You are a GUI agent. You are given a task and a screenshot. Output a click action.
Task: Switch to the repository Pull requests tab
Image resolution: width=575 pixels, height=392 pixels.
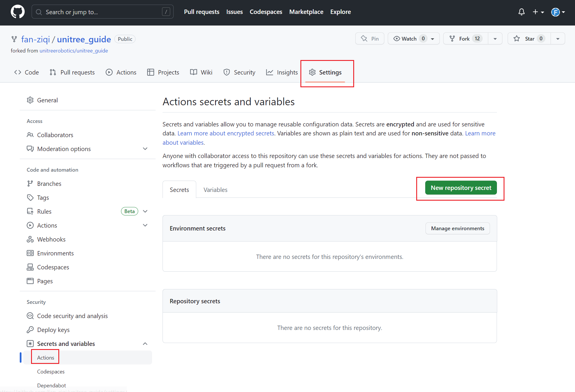click(x=72, y=72)
